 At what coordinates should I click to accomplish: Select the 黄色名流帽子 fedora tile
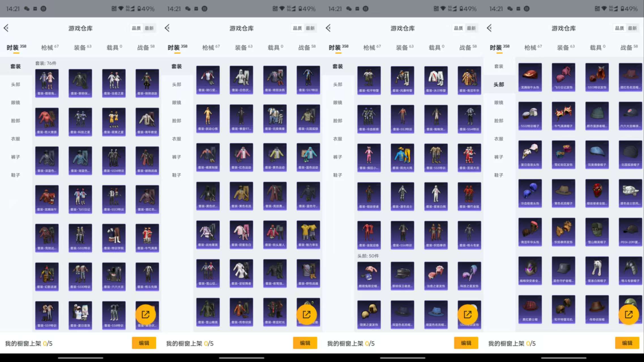click(x=563, y=193)
